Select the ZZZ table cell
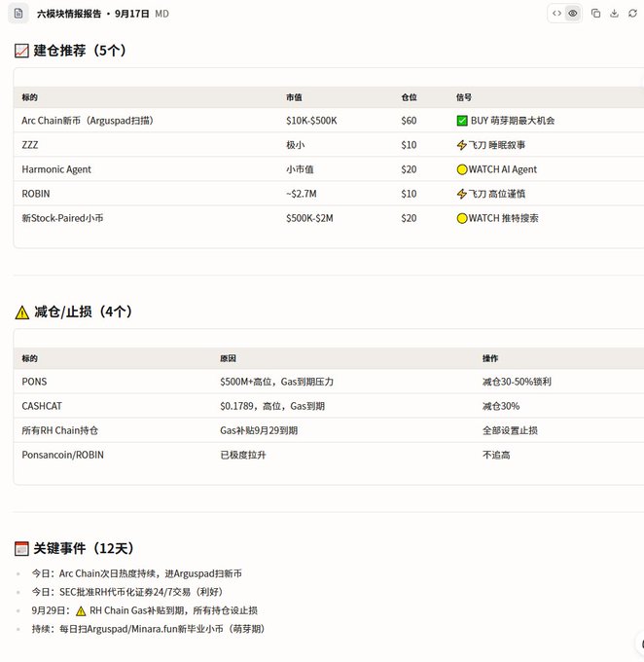 click(30, 145)
